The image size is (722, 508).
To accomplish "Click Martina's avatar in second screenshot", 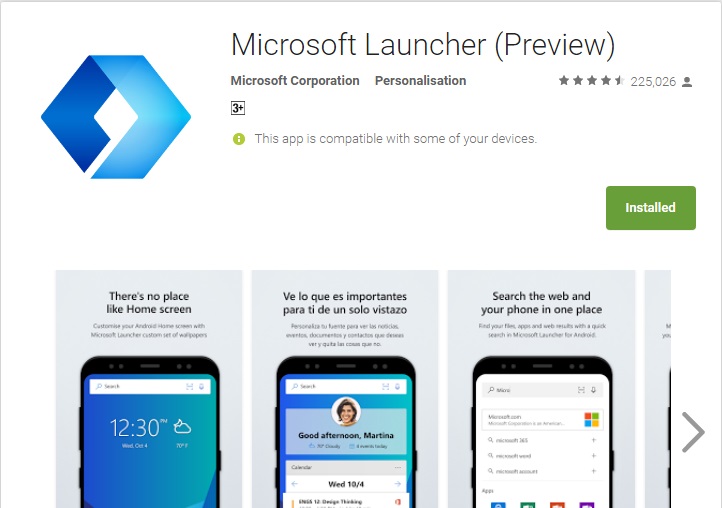I will [x=346, y=411].
